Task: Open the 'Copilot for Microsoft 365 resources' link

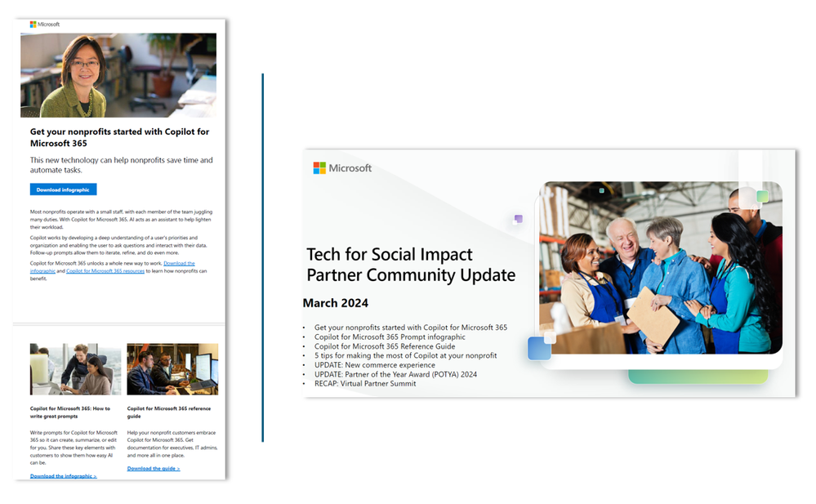Action: (x=105, y=270)
